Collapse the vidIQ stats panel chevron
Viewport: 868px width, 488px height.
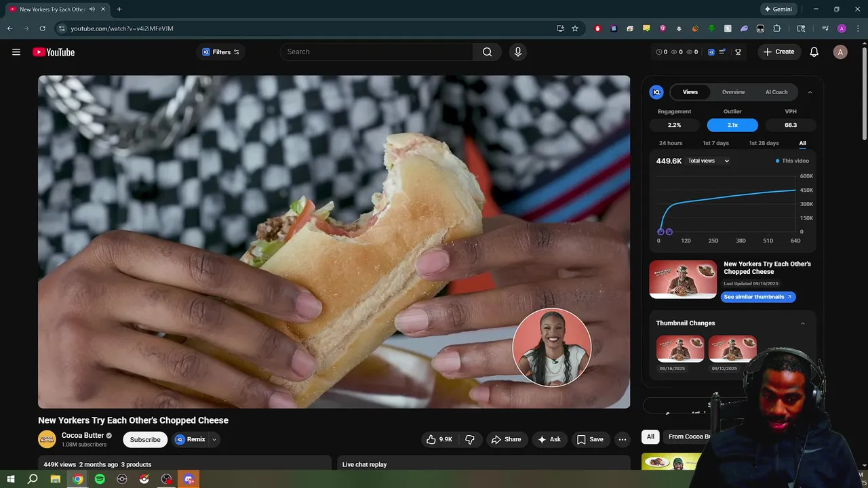pos(810,92)
